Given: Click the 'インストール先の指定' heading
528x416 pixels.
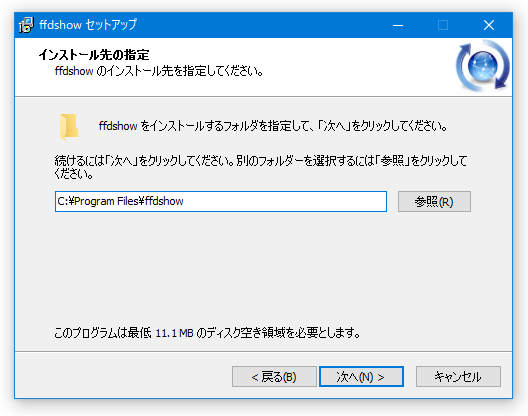Looking at the screenshot, I should coord(94,55).
